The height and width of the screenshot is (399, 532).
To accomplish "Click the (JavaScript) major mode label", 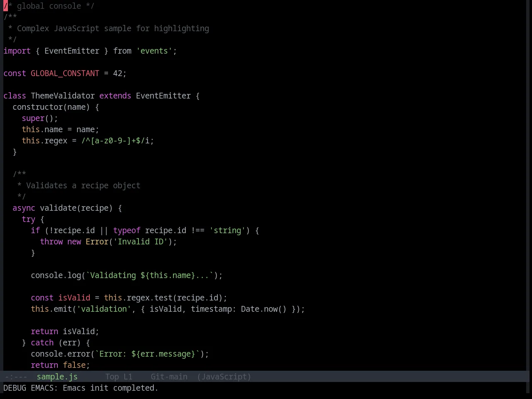I will 224,377.
